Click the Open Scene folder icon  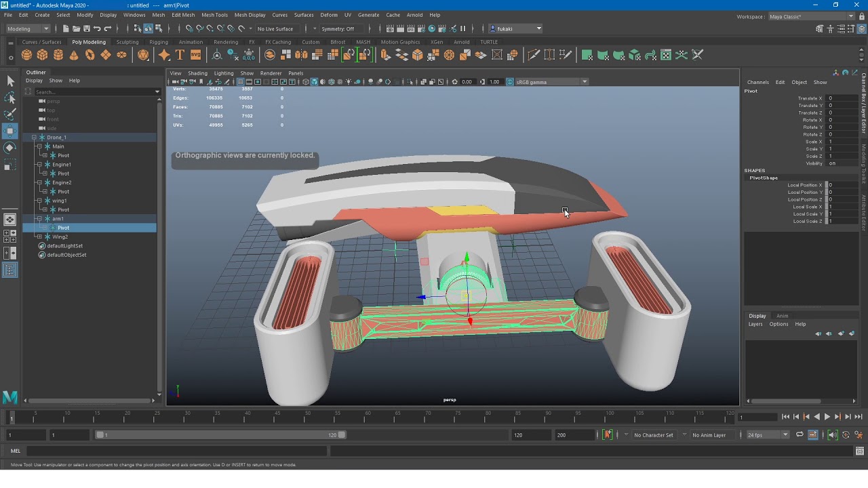76,28
